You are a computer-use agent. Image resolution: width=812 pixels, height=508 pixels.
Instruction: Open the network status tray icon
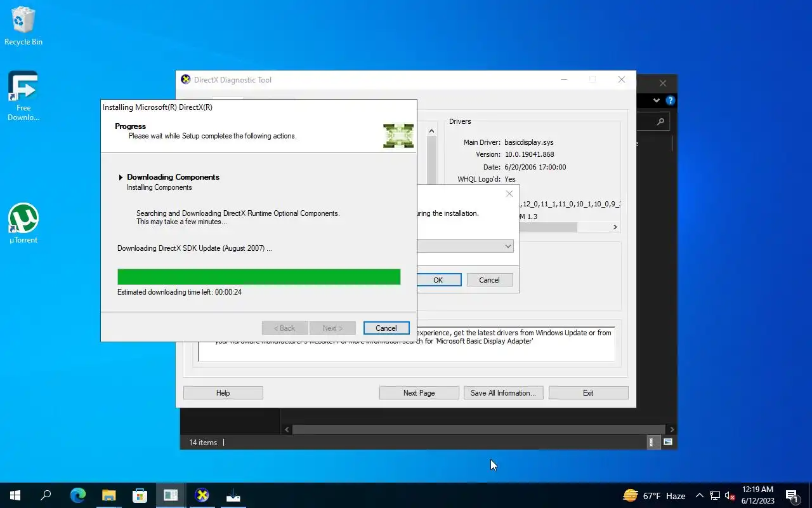[715, 496]
